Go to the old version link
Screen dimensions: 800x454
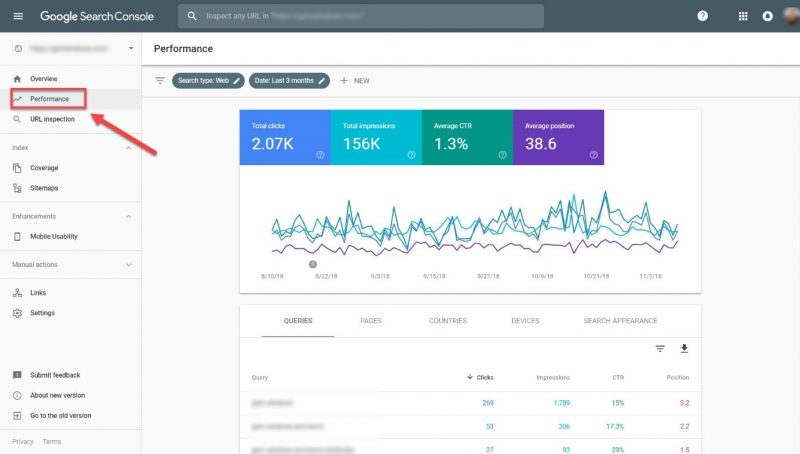pyautogui.click(x=60, y=416)
